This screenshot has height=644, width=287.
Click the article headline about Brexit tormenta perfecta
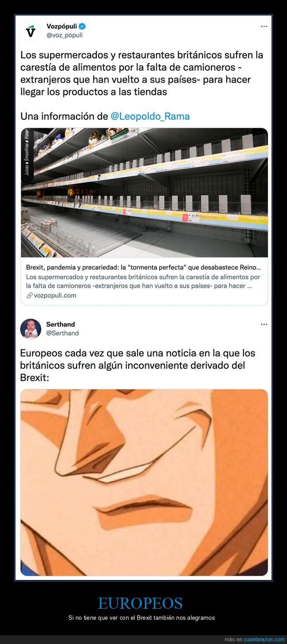click(x=143, y=267)
